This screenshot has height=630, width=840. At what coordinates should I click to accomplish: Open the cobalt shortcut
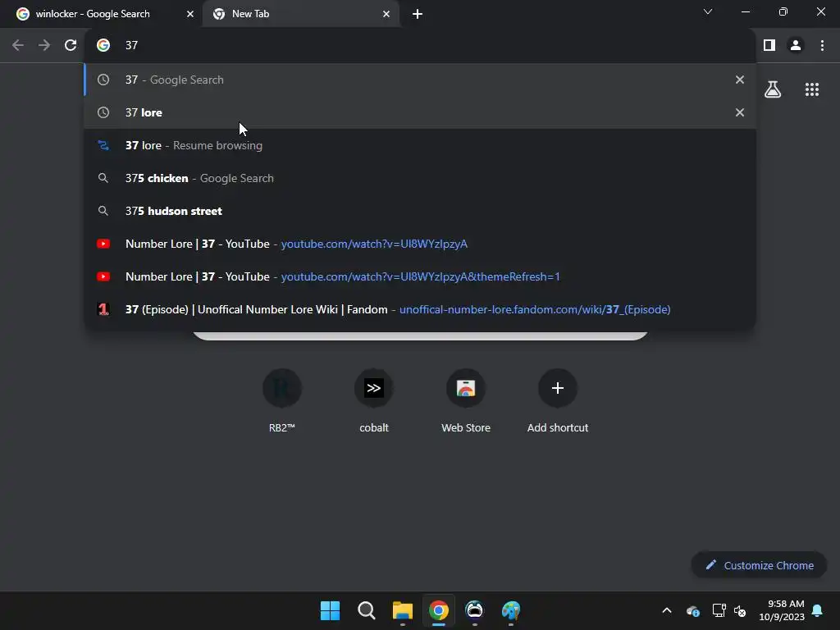point(374,400)
